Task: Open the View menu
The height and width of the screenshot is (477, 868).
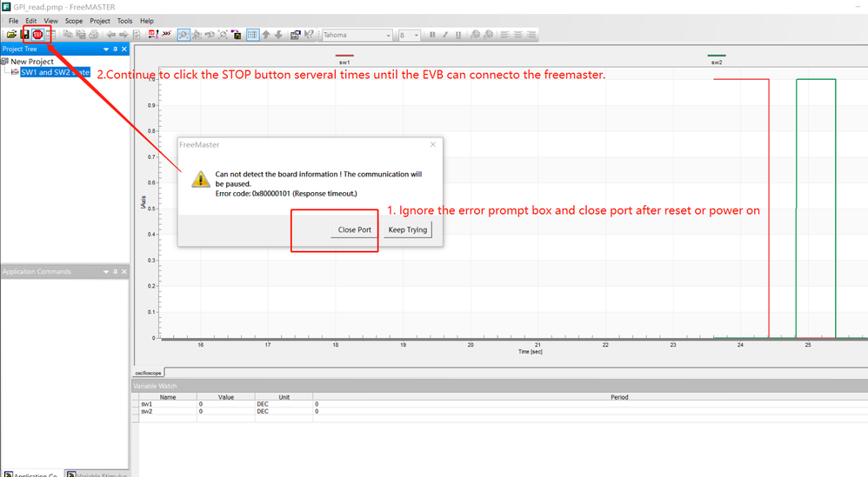Action: tap(51, 21)
